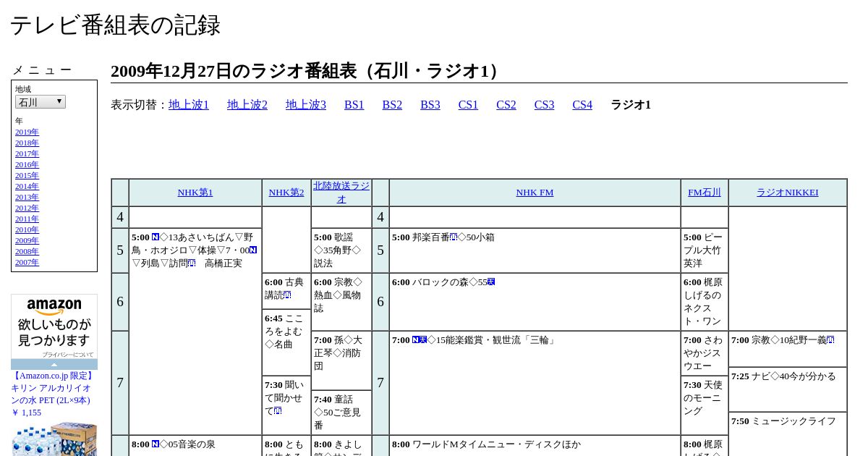
Task: Select the 7:40 童話 program cell
Action: [341, 413]
